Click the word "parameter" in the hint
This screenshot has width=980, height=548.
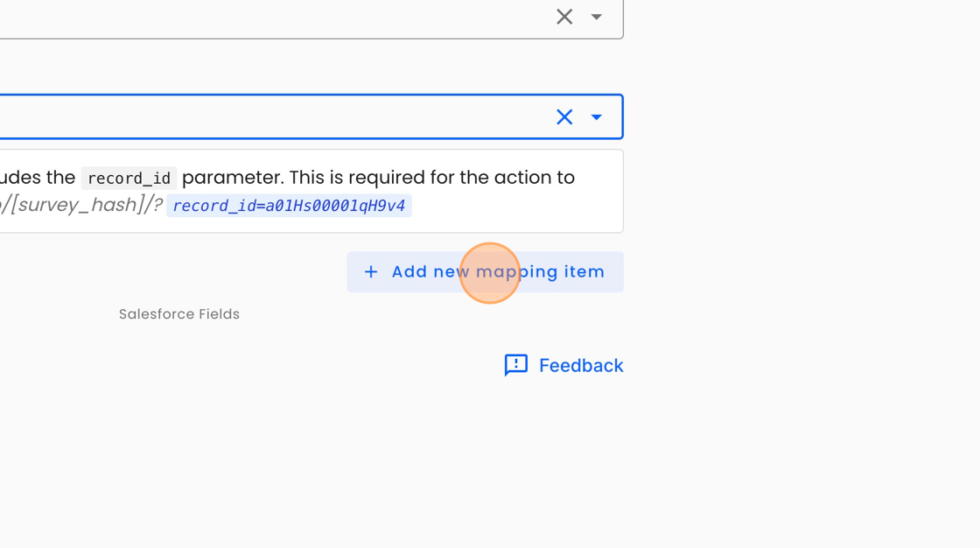point(233,177)
